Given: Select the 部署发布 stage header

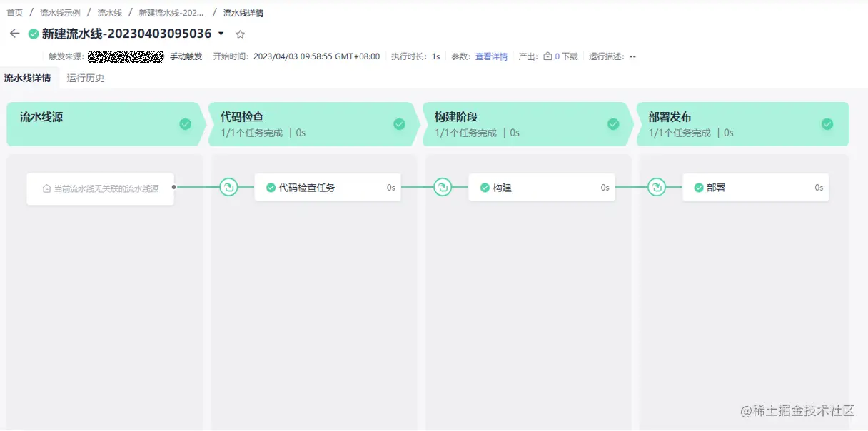Looking at the screenshot, I should click(742, 124).
